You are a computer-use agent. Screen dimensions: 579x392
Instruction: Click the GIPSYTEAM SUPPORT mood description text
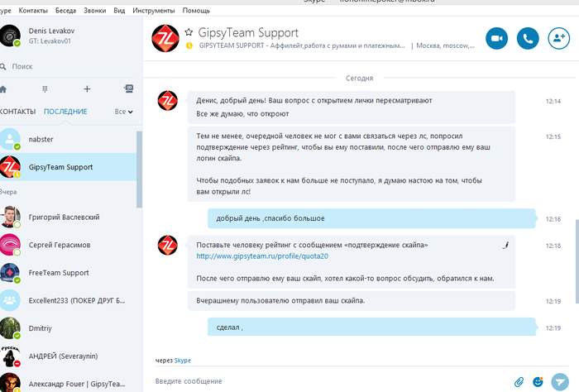302,45
